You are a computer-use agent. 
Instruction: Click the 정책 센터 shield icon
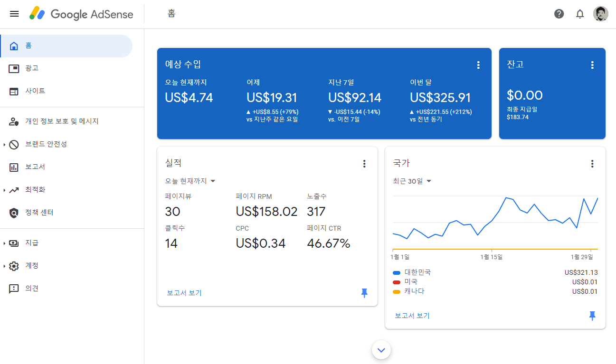click(14, 213)
